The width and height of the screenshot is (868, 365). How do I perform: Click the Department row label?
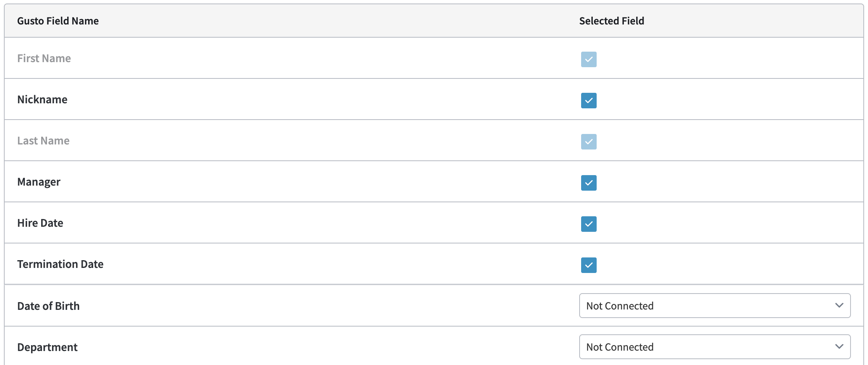[x=47, y=348]
